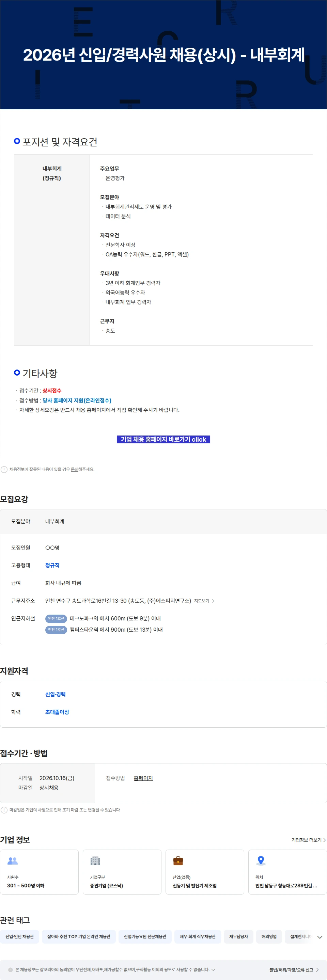Click the location pin icon in 위치 card
Screen dimensions: 327x980
pyautogui.click(x=261, y=860)
